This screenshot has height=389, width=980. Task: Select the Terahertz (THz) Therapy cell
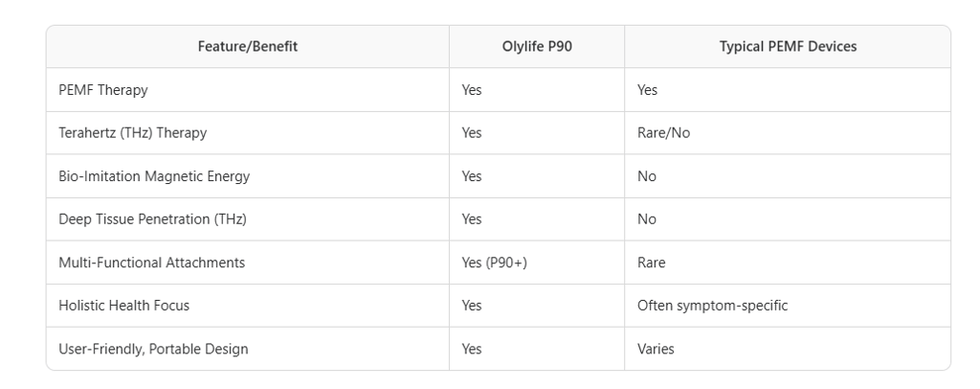(x=132, y=133)
